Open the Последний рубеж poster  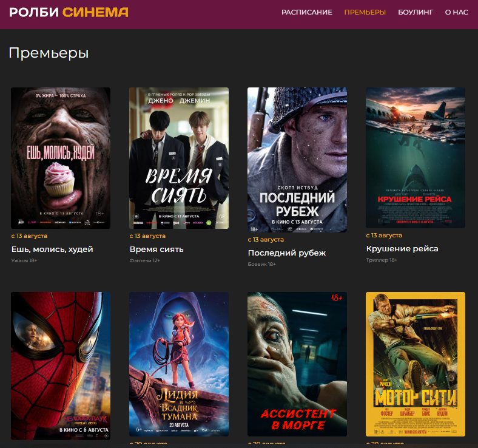tap(297, 160)
